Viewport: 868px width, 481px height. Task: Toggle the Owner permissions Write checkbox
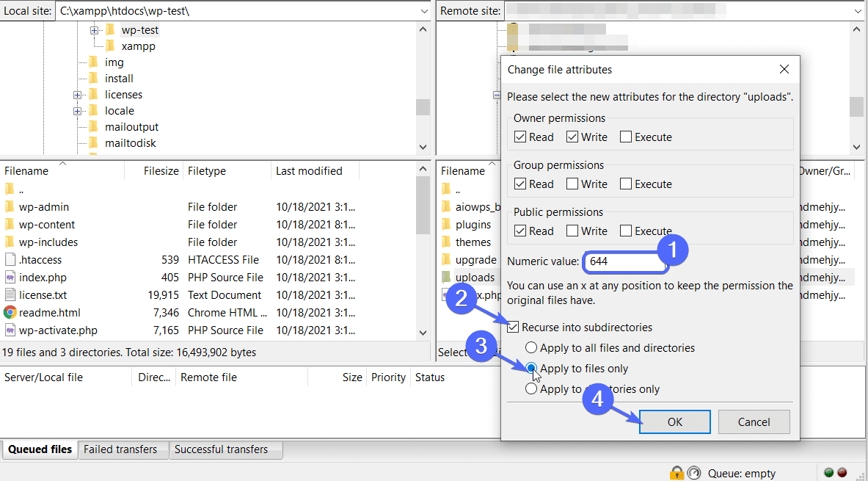pyautogui.click(x=572, y=137)
